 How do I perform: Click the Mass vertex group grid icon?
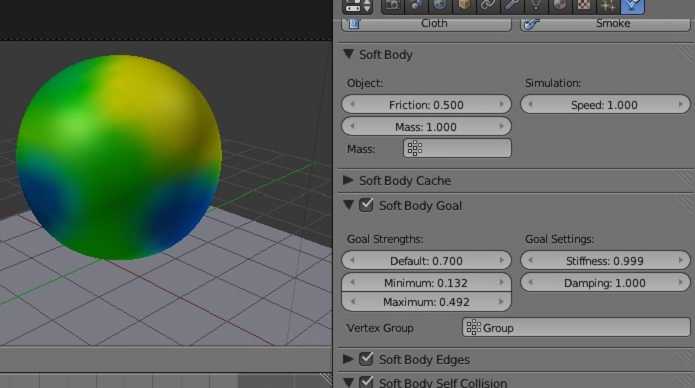(414, 148)
